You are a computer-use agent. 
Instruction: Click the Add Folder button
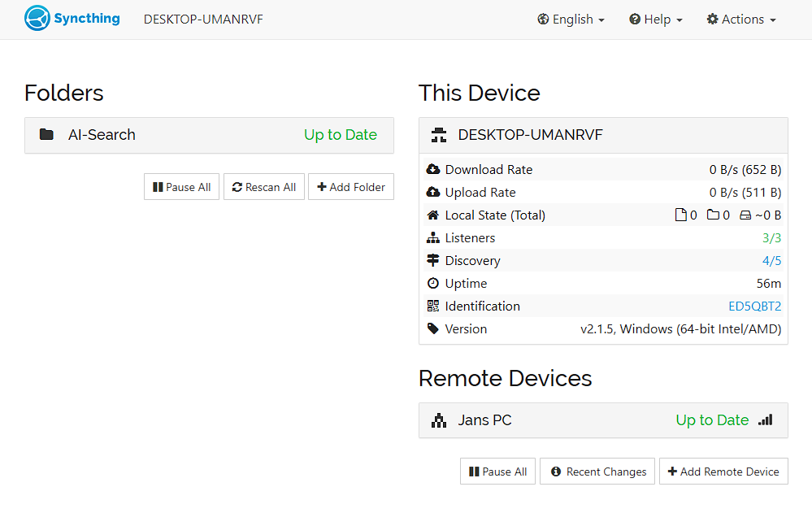point(351,187)
